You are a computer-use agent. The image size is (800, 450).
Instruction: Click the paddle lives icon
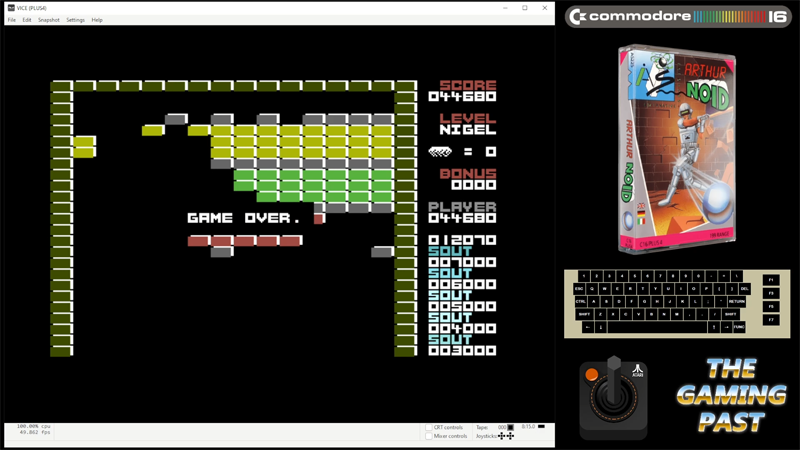pos(440,152)
